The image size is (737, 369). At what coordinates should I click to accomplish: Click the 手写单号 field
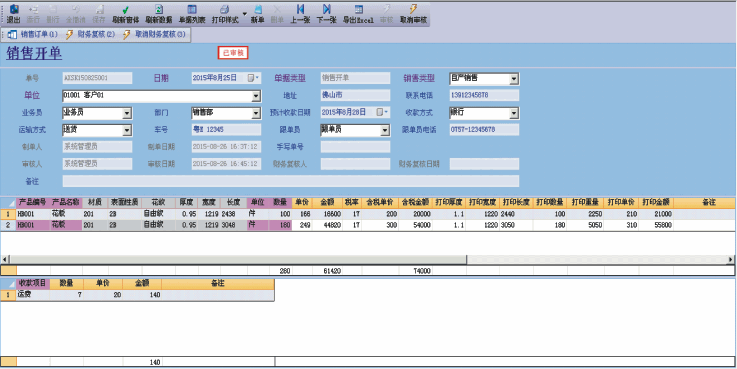coord(355,147)
